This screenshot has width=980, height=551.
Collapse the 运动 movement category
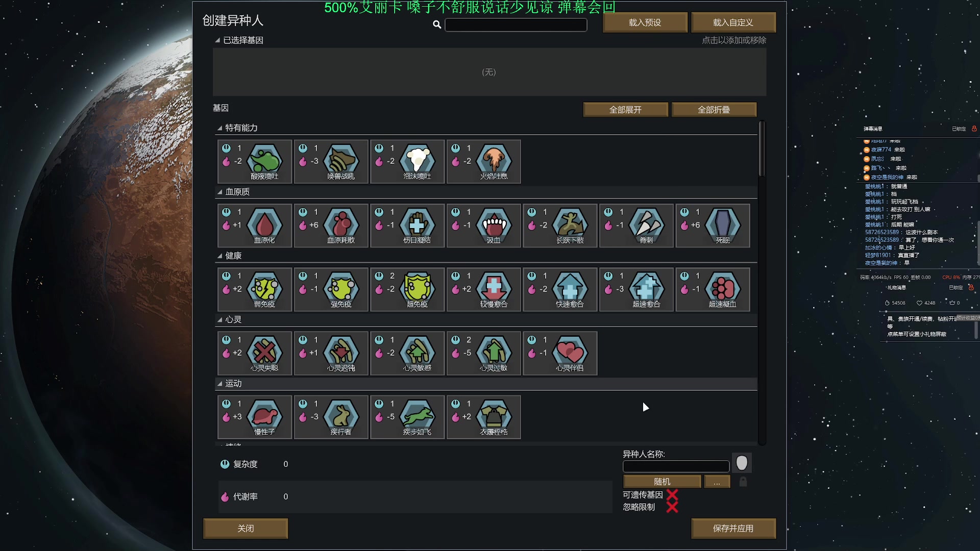click(x=219, y=383)
